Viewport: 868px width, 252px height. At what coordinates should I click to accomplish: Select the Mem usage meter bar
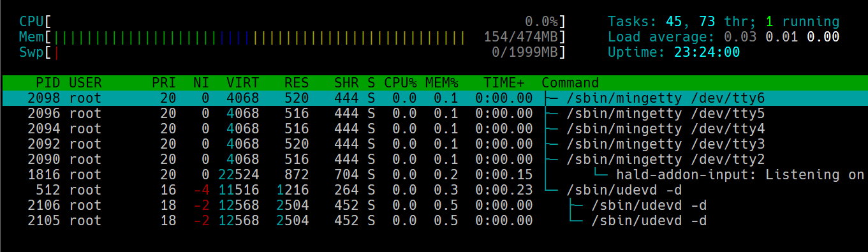point(292,37)
